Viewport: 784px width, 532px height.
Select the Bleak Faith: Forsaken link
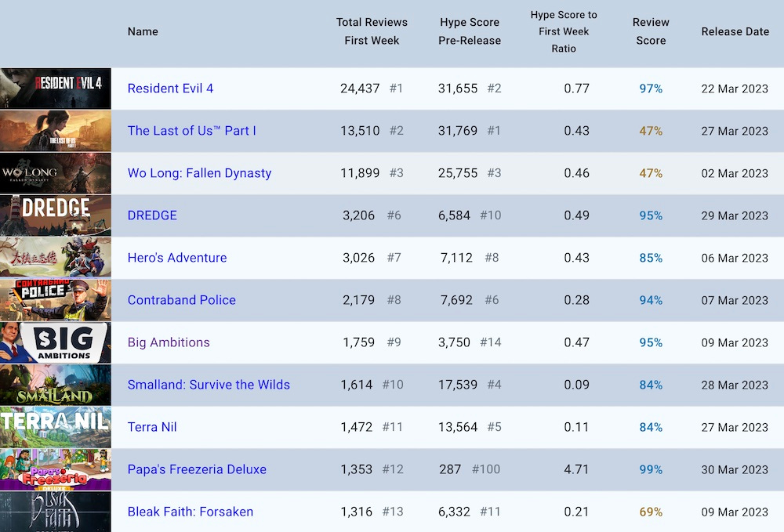point(191,512)
